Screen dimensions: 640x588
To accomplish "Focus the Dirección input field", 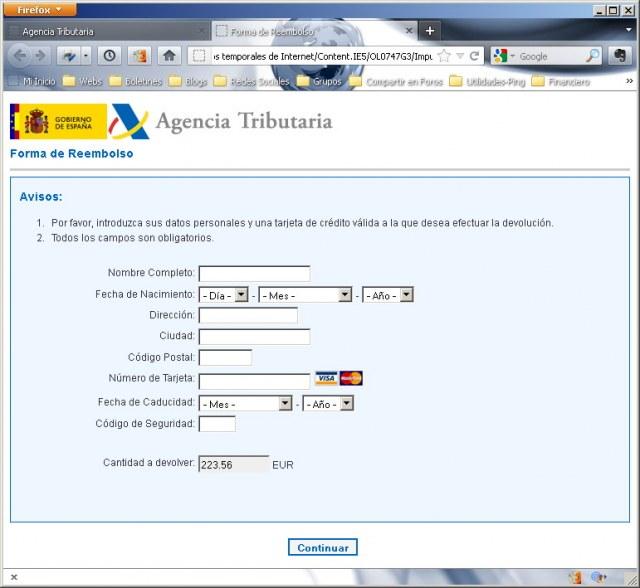I will 248,315.
